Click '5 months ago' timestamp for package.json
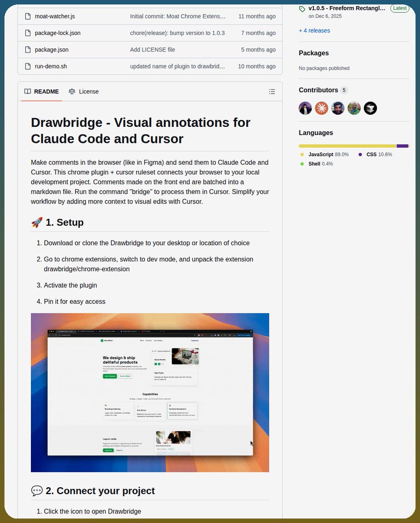The height and width of the screenshot is (523, 420). click(x=258, y=49)
